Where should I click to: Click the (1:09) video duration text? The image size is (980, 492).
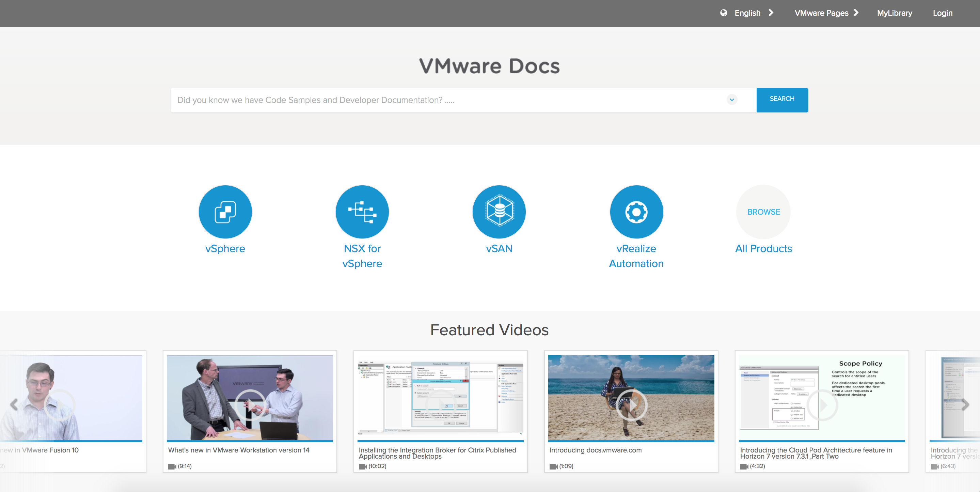point(566,466)
